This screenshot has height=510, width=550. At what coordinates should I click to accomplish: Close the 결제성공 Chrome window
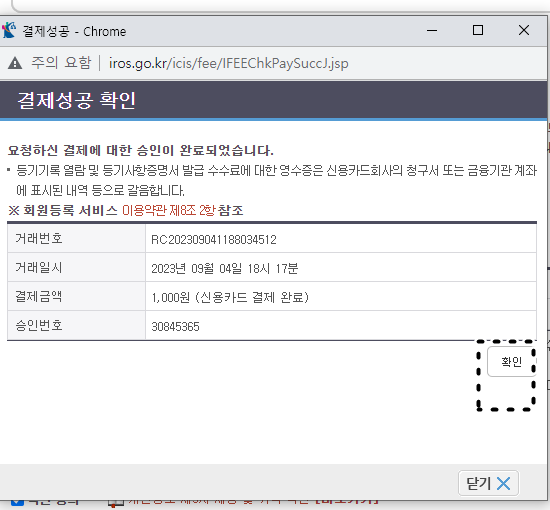tap(524, 30)
